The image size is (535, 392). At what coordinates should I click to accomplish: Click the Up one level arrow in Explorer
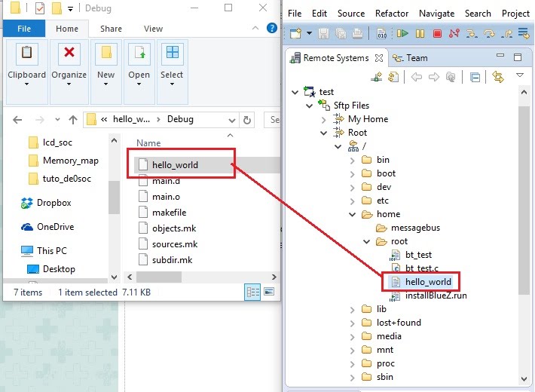coord(72,120)
